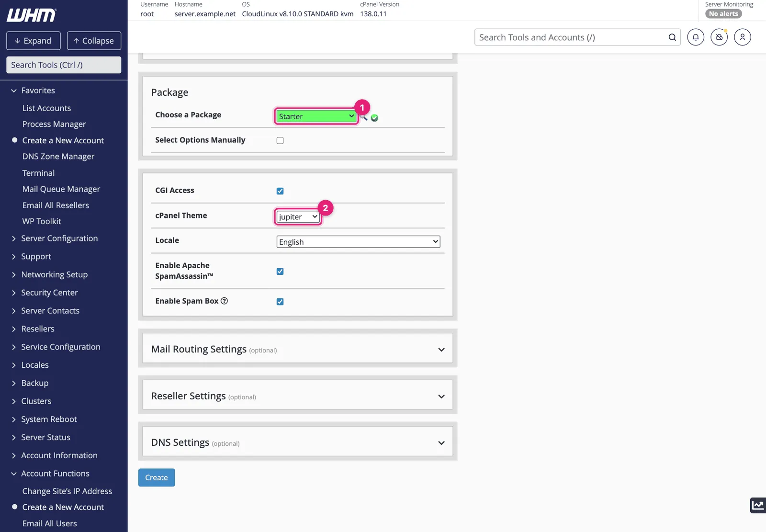The height and width of the screenshot is (532, 766).
Task: Open DNS Zone Manager in sidebar
Action: [x=58, y=157]
